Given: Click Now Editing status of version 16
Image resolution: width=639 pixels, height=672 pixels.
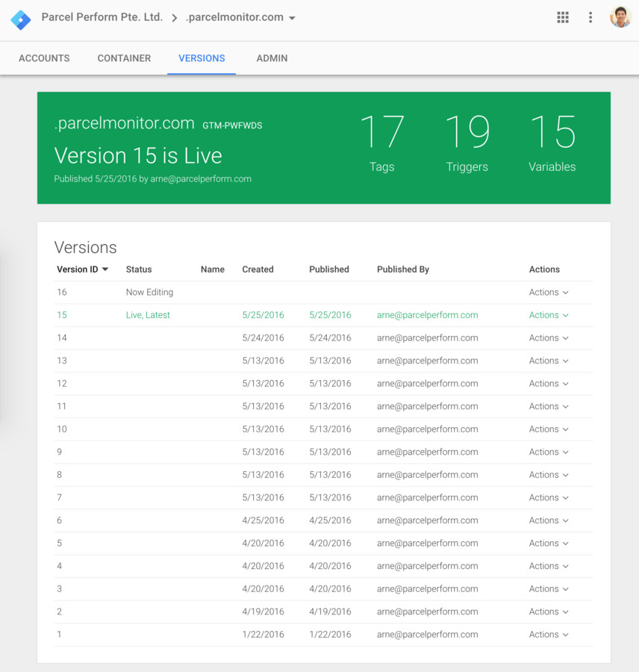Looking at the screenshot, I should (x=149, y=292).
